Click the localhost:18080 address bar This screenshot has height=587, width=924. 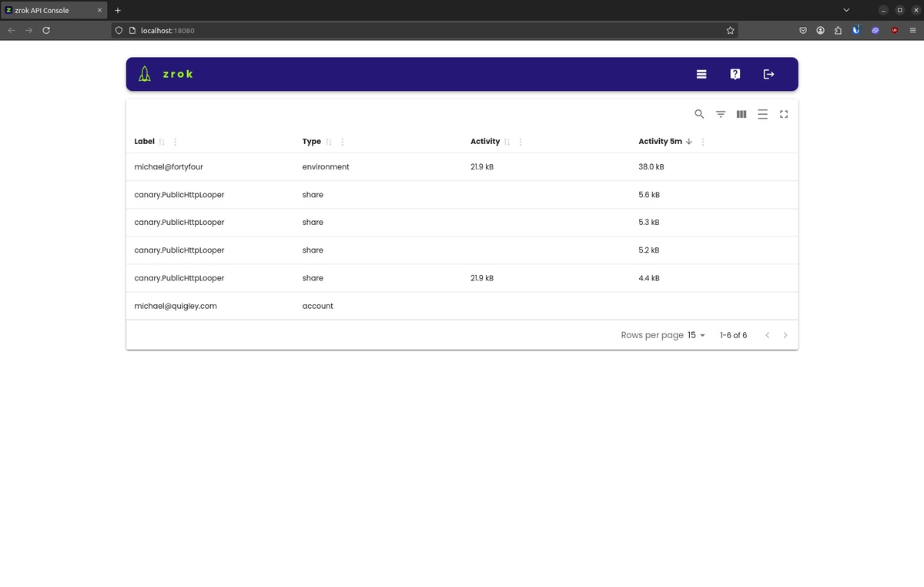point(423,30)
